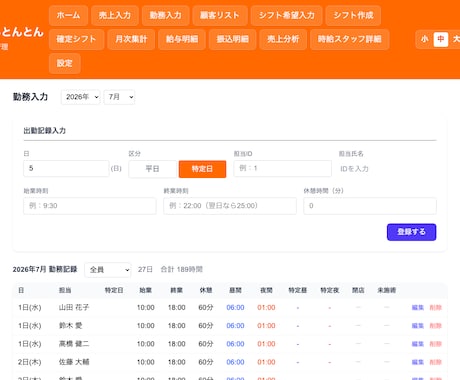
Task: Click the 2日(木) date cell for 佐藤 大輔
Action: [x=30, y=362]
